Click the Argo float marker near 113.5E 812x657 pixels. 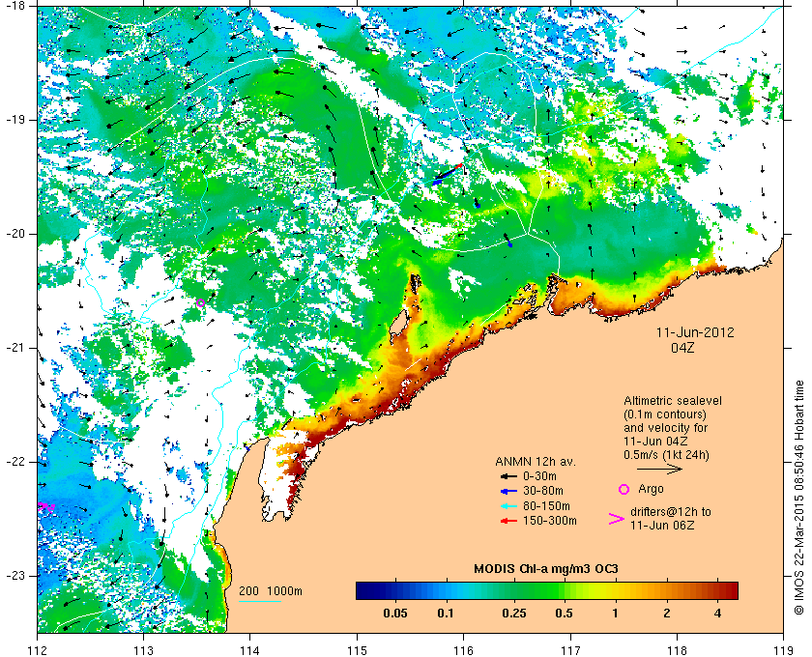click(x=201, y=302)
